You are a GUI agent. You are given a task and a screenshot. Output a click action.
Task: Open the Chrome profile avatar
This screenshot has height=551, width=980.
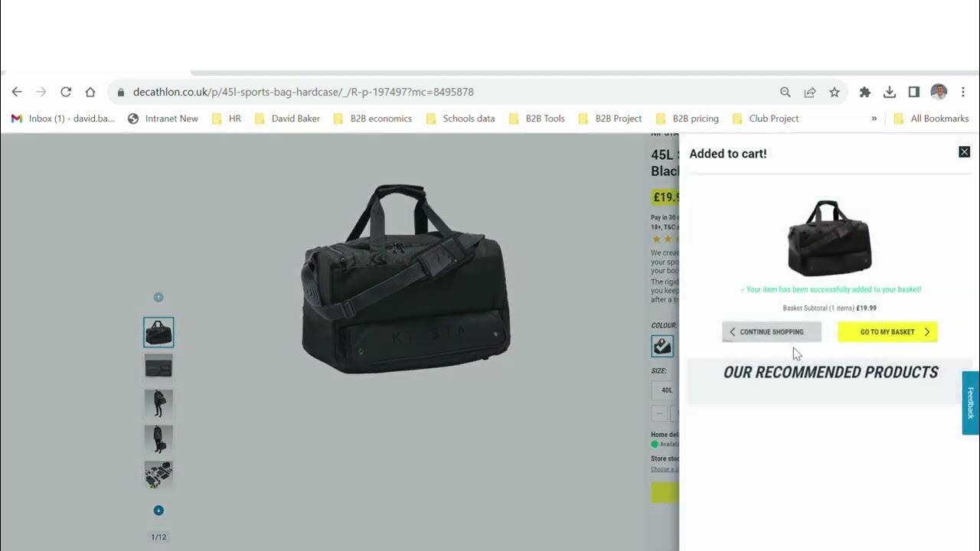939,92
